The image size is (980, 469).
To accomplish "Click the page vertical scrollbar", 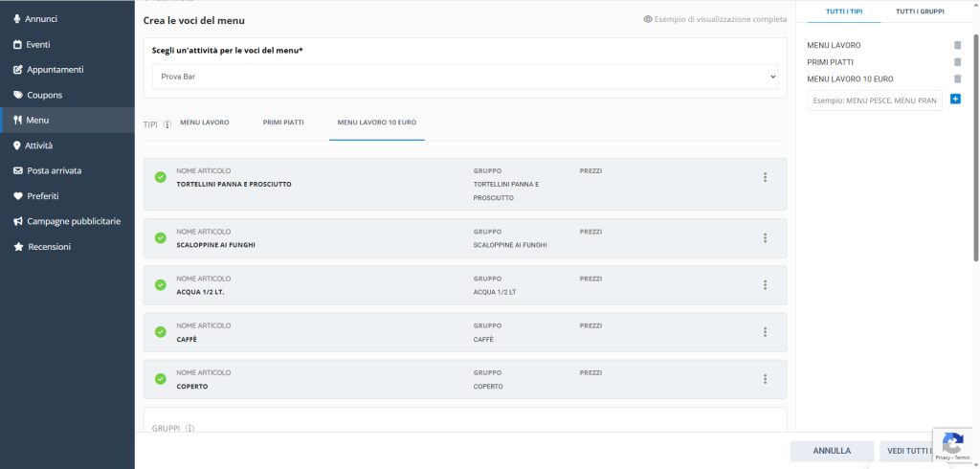I will (975, 144).
